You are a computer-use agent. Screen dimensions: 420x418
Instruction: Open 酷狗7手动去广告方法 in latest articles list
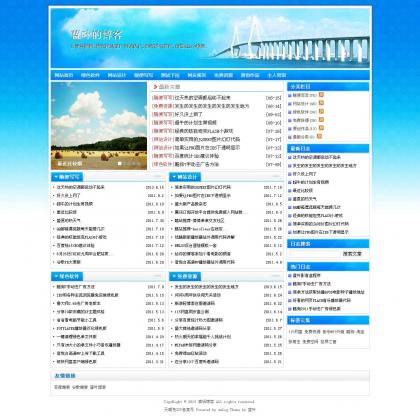click(x=197, y=164)
